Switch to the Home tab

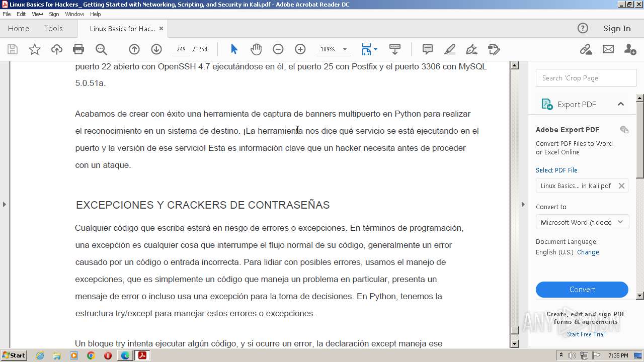[x=19, y=29]
